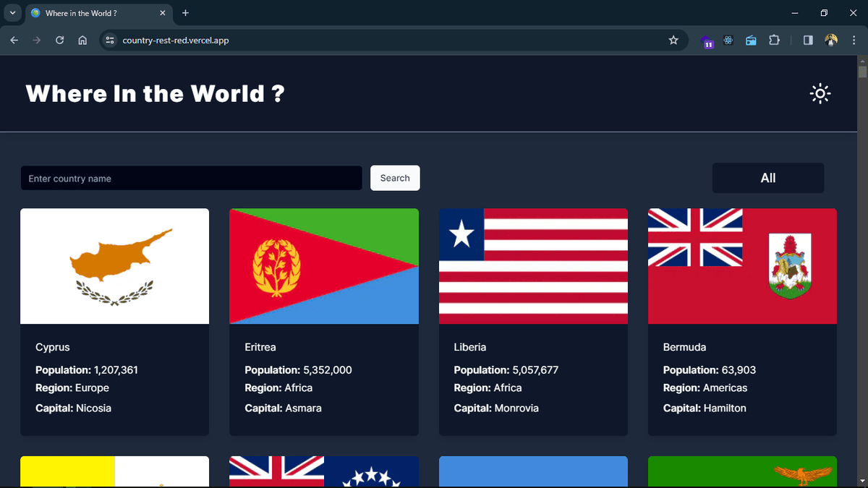Open the React DevTools extension icon

pyautogui.click(x=728, y=40)
